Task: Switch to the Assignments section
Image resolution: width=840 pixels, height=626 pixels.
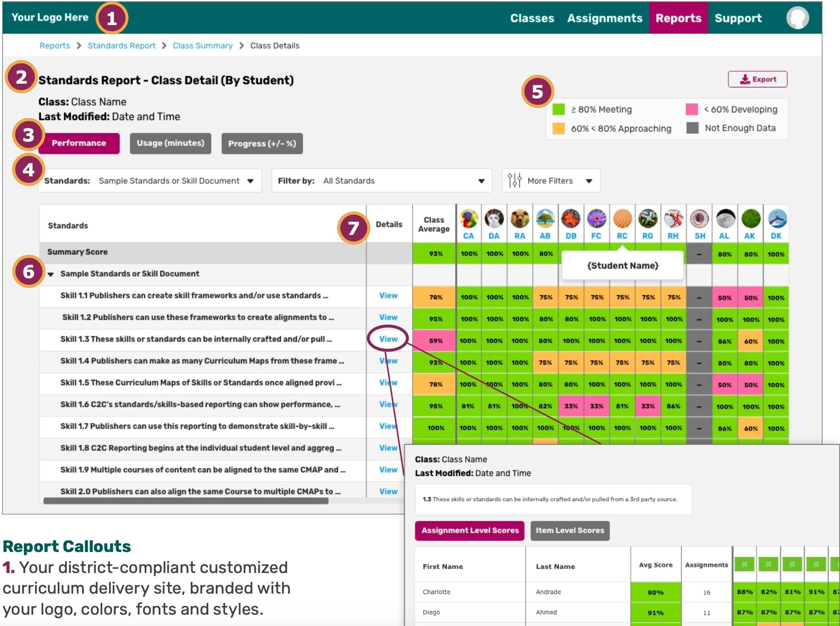Action: (605, 18)
